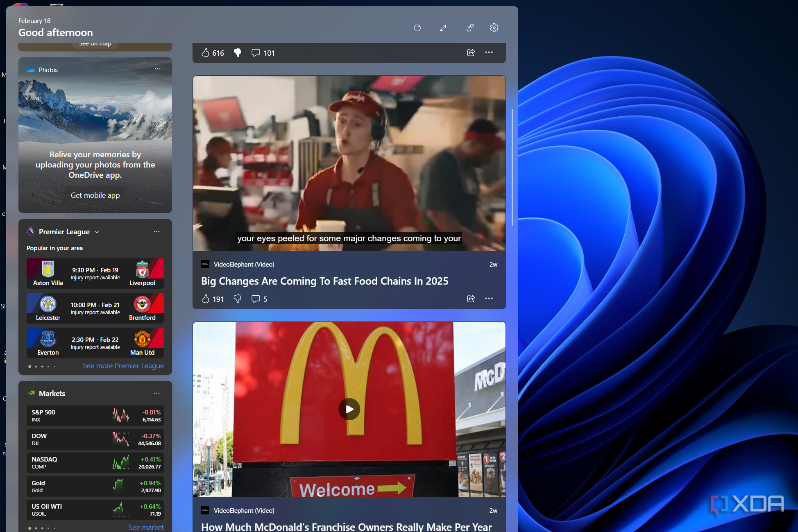Open Big Changes Are Coming headline
This screenshot has width=798, height=532.
(x=324, y=281)
